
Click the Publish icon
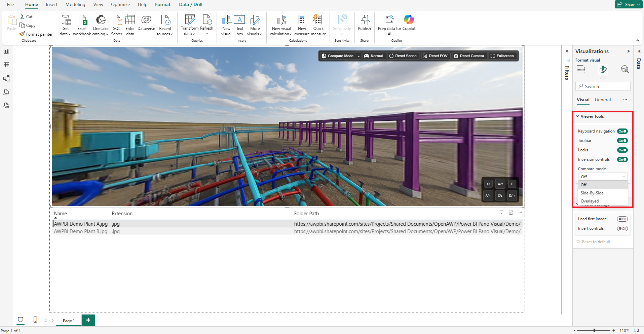[x=365, y=20]
